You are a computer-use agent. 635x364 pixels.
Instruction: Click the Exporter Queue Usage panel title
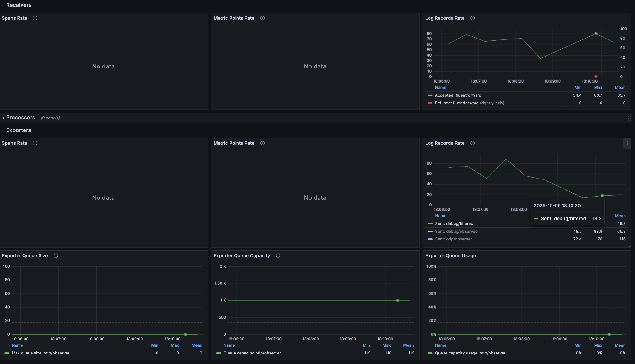450,256
